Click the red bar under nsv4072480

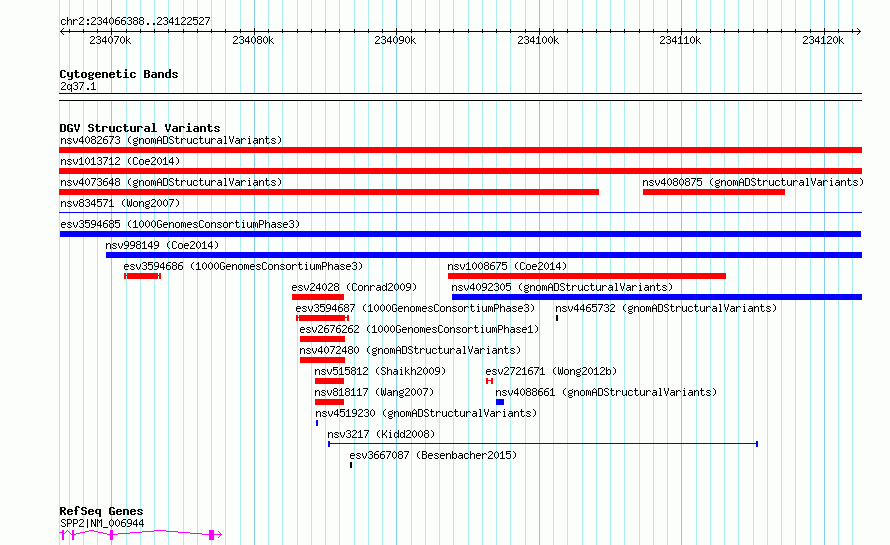coord(322,360)
